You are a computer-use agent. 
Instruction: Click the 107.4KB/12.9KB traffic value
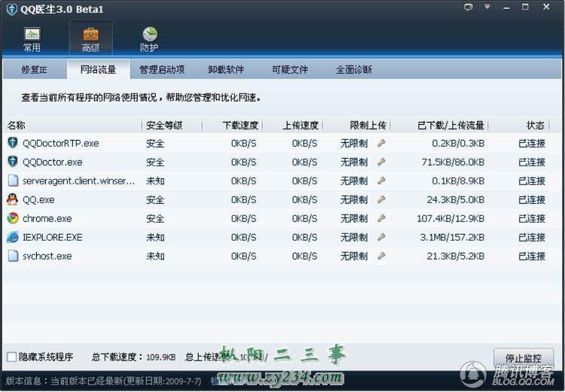[450, 218]
